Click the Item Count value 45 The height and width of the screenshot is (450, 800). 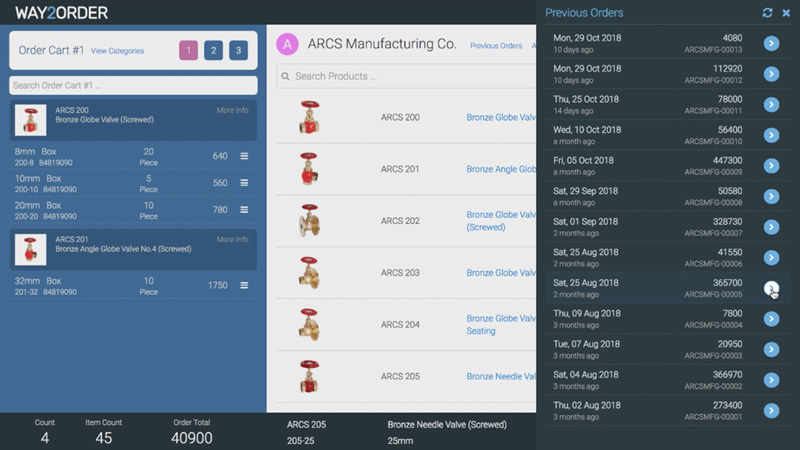pos(104,438)
